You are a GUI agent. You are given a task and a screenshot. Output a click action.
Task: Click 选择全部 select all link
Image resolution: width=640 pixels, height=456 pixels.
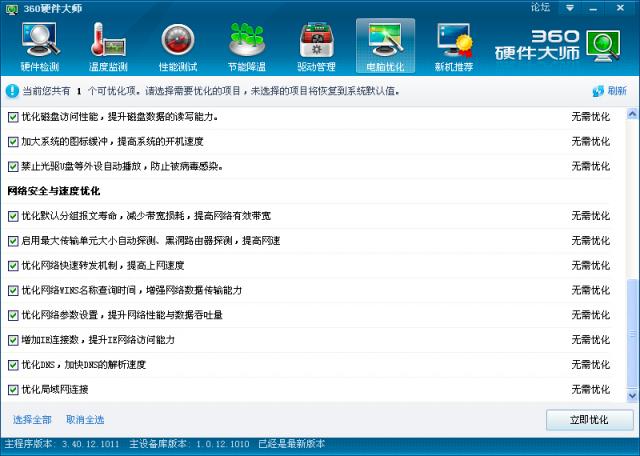32,420
